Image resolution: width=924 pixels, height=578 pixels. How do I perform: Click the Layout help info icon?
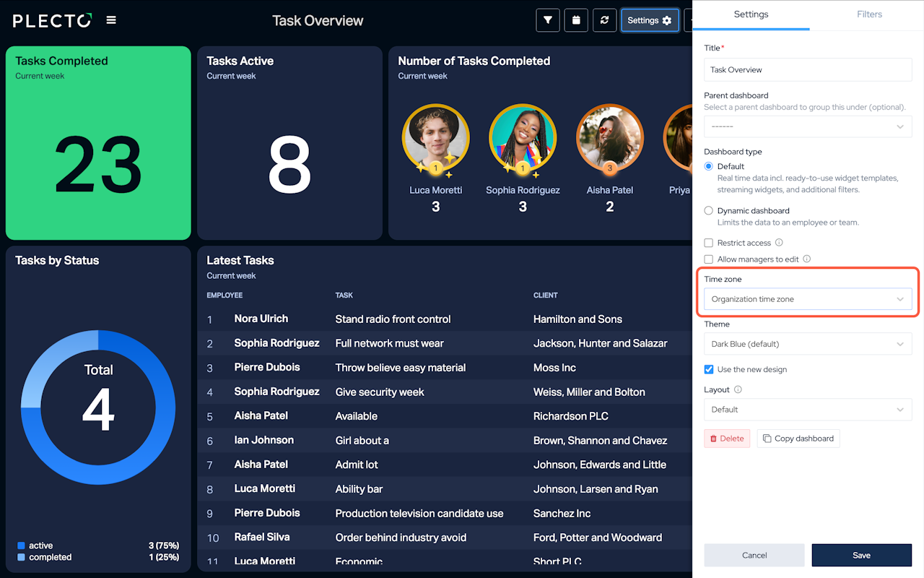[x=738, y=389]
